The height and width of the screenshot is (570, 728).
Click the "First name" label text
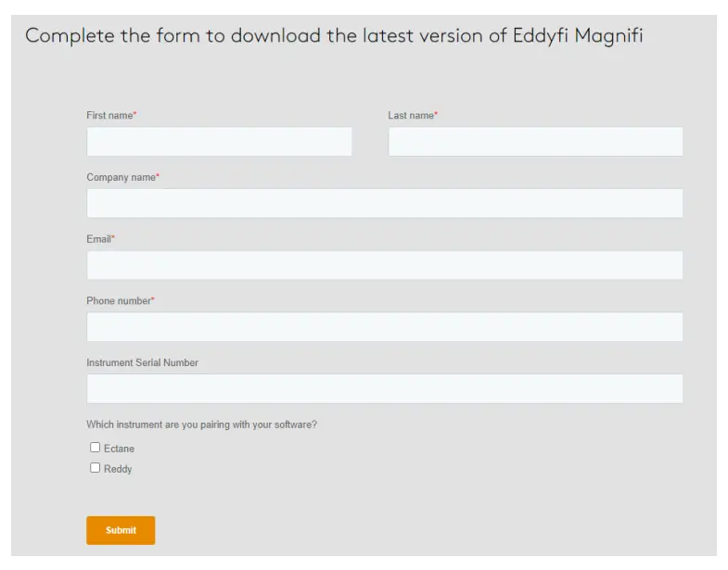pos(109,116)
